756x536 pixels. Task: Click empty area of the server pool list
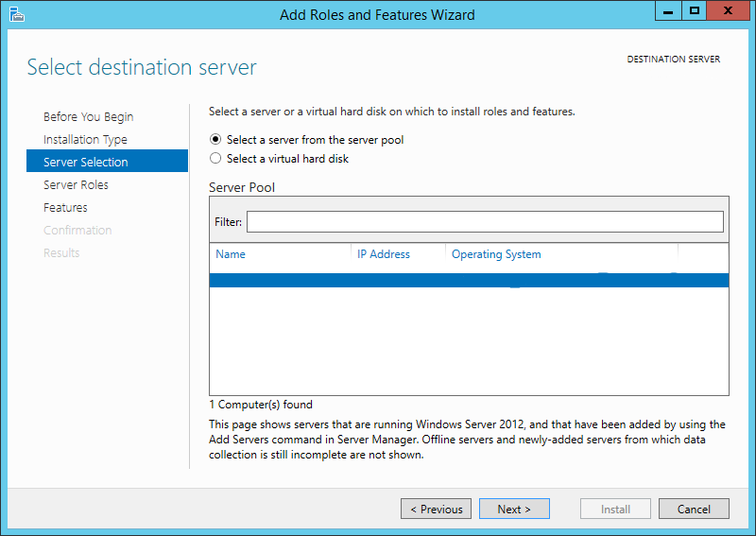tap(469, 341)
